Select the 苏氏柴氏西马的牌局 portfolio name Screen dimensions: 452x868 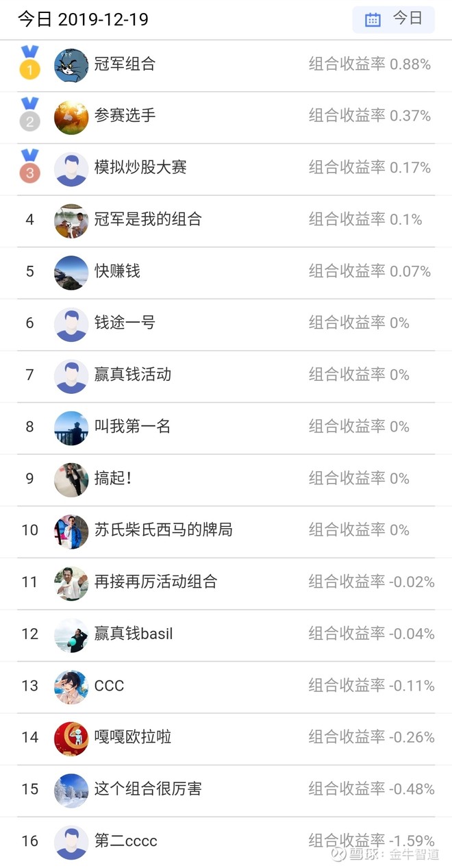tap(163, 530)
